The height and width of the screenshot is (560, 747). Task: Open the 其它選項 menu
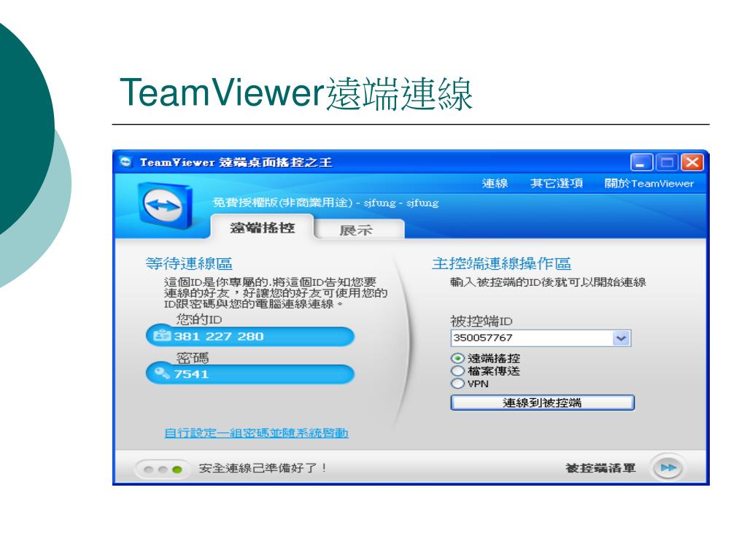557,183
